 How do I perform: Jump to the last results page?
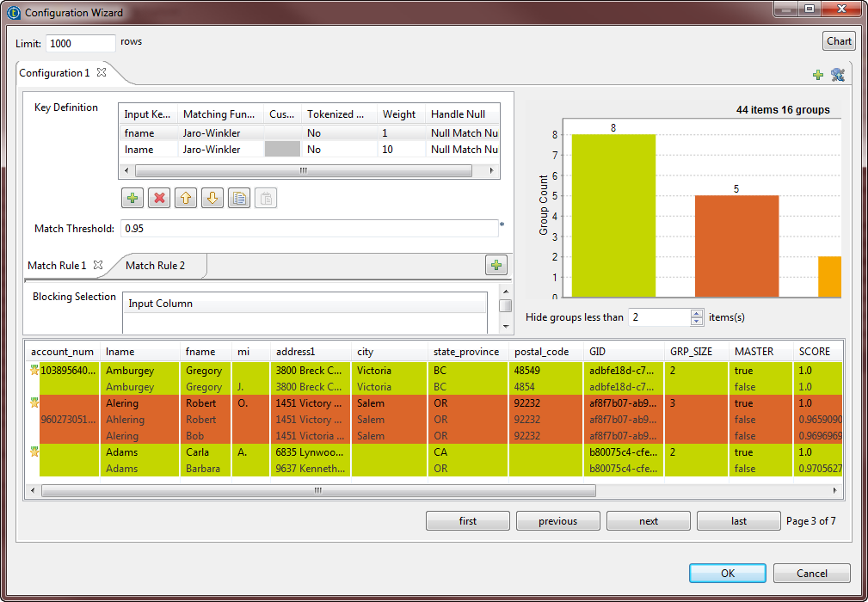click(x=738, y=521)
